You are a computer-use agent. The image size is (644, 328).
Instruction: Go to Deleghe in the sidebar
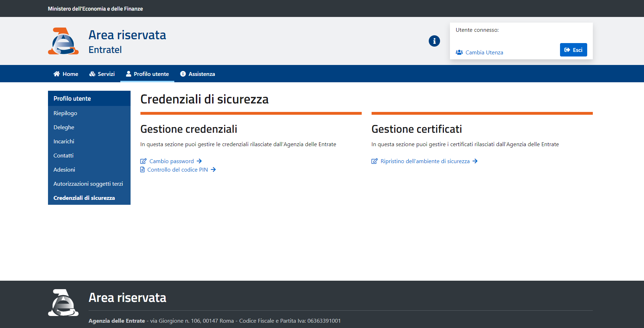click(64, 127)
